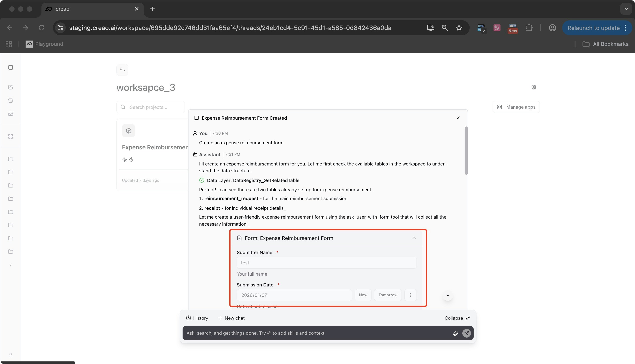Open the inbox icon in sidebar
This screenshot has width=635, height=364.
tap(11, 114)
